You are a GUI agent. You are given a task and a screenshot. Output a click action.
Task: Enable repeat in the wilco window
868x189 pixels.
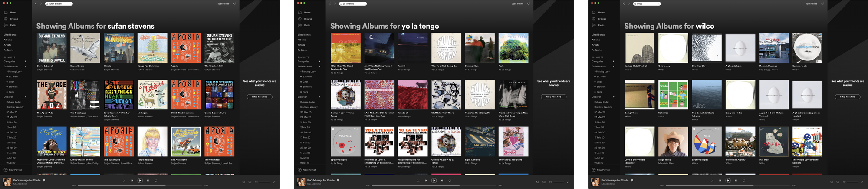click(743, 180)
